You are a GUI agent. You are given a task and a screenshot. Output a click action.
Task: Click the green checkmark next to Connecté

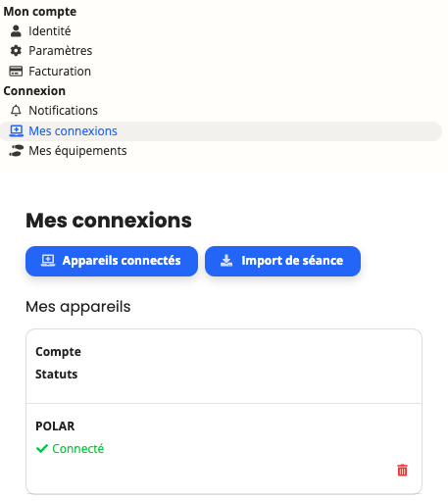click(x=42, y=449)
